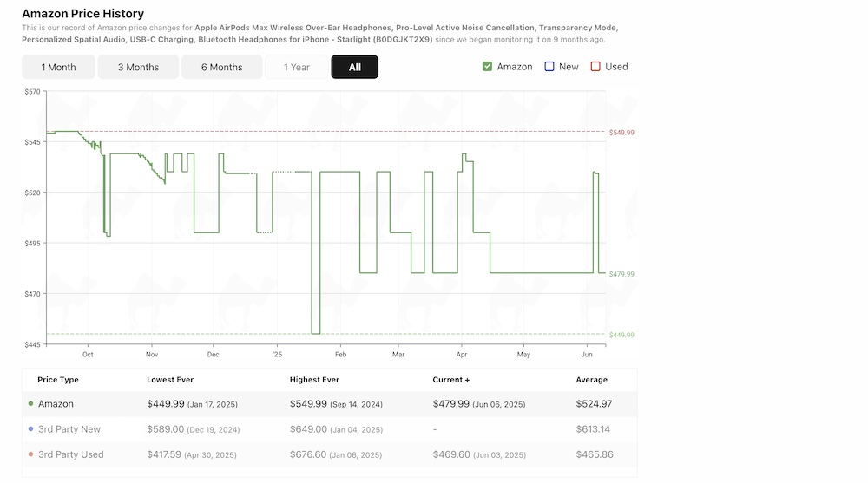Click the Highest Ever column header
The image size is (868, 483).
[x=314, y=380]
